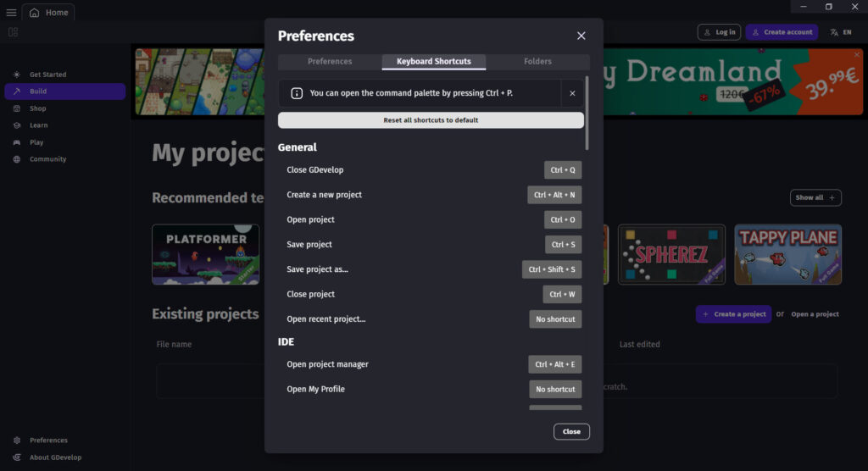Click the Play gamepad icon
The width and height of the screenshot is (868, 471).
click(17, 142)
